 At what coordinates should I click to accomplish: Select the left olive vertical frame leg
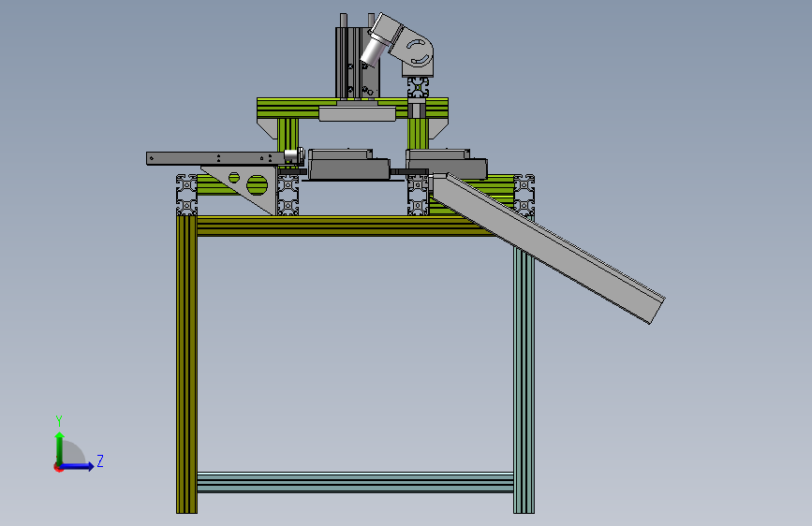tap(186, 364)
